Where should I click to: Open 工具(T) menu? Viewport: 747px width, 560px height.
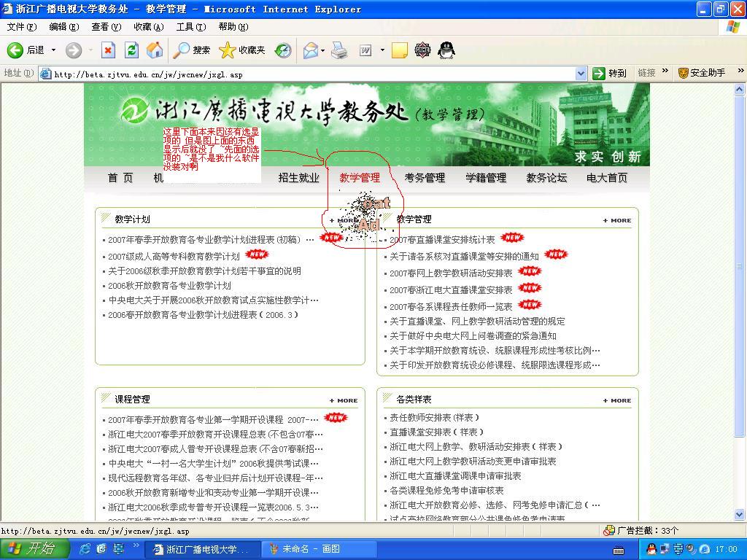191,27
